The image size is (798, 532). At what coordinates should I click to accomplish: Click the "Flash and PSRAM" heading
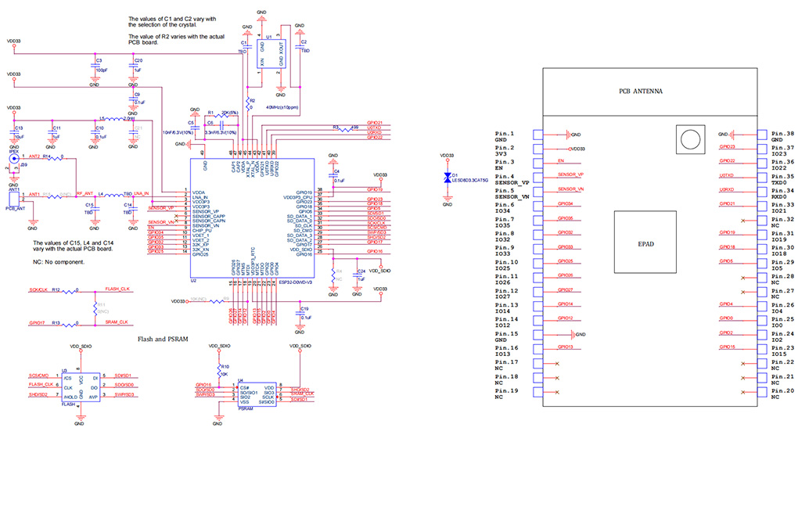tap(163, 339)
